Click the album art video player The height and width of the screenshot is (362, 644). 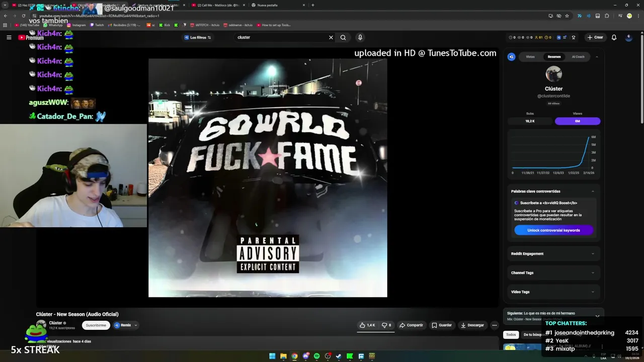268,177
